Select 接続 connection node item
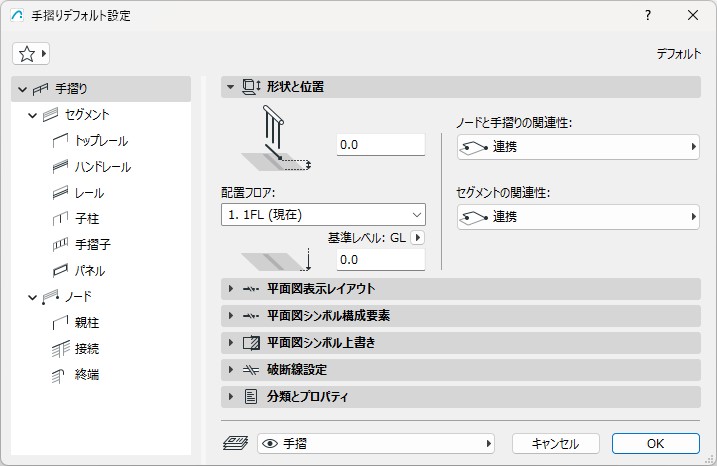Image resolution: width=717 pixels, height=466 pixels. tap(88, 349)
